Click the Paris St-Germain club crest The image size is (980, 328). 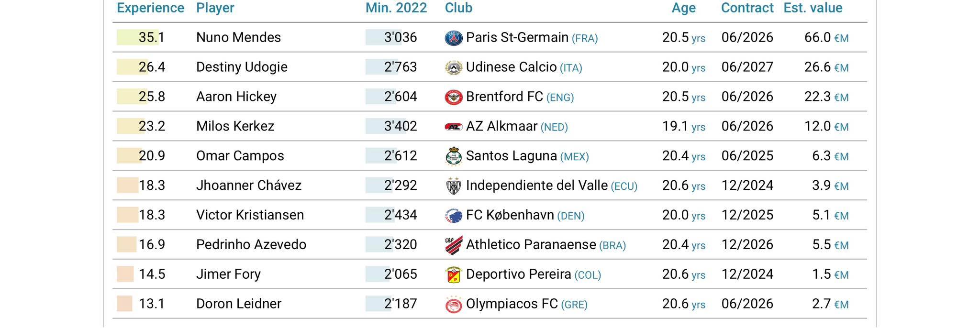click(x=453, y=38)
